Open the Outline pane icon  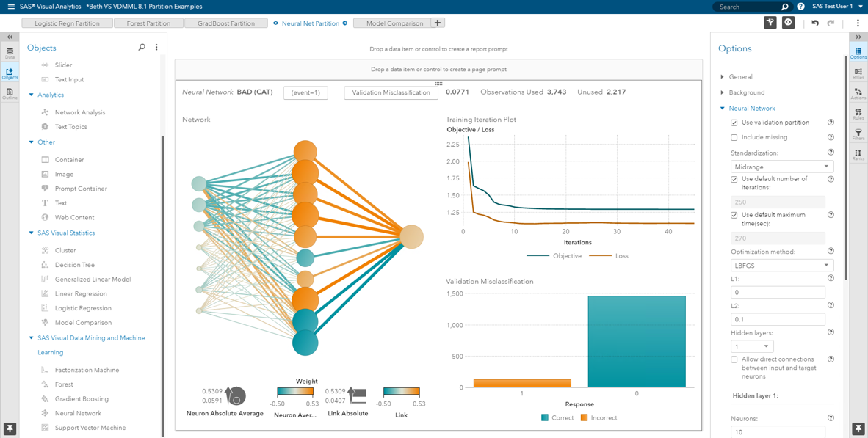pos(10,94)
